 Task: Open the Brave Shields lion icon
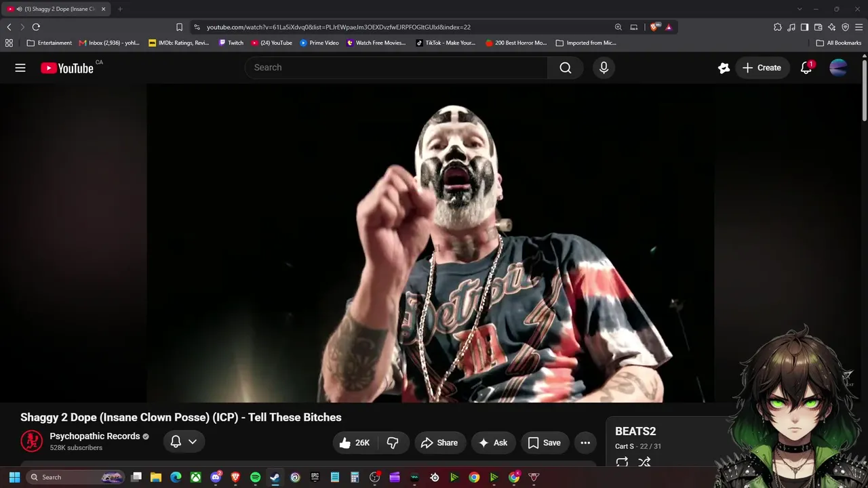click(x=654, y=27)
